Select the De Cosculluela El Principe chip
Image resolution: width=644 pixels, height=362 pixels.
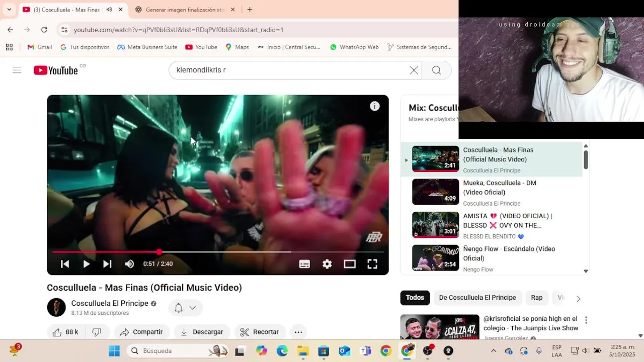(x=477, y=298)
